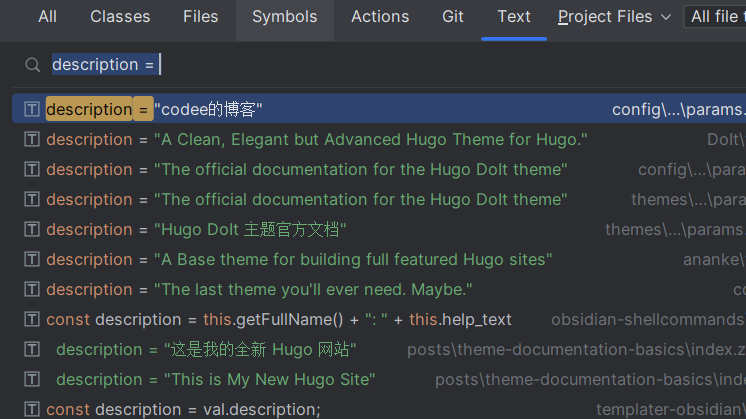Screen dimensions: 746x419
Task: Open the Symbols tab
Action: (x=284, y=17)
